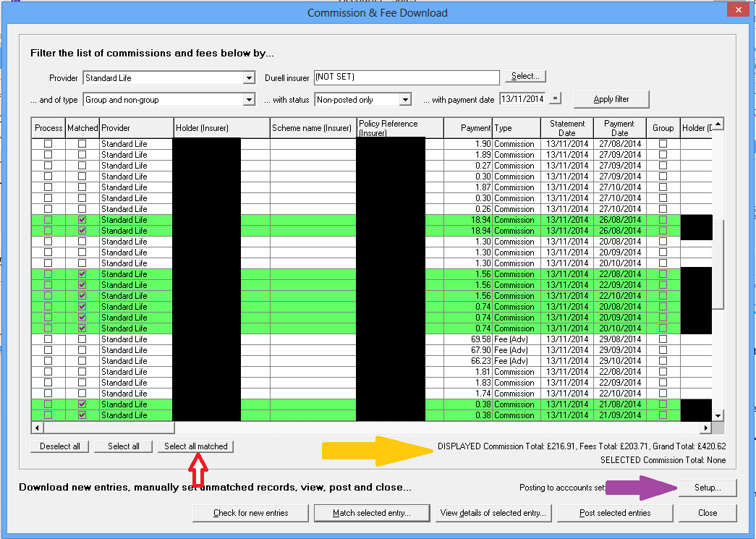Select payment date cell 20/09/2014 in 1.30 row
This screenshot has width=756, height=539.
[x=619, y=252]
